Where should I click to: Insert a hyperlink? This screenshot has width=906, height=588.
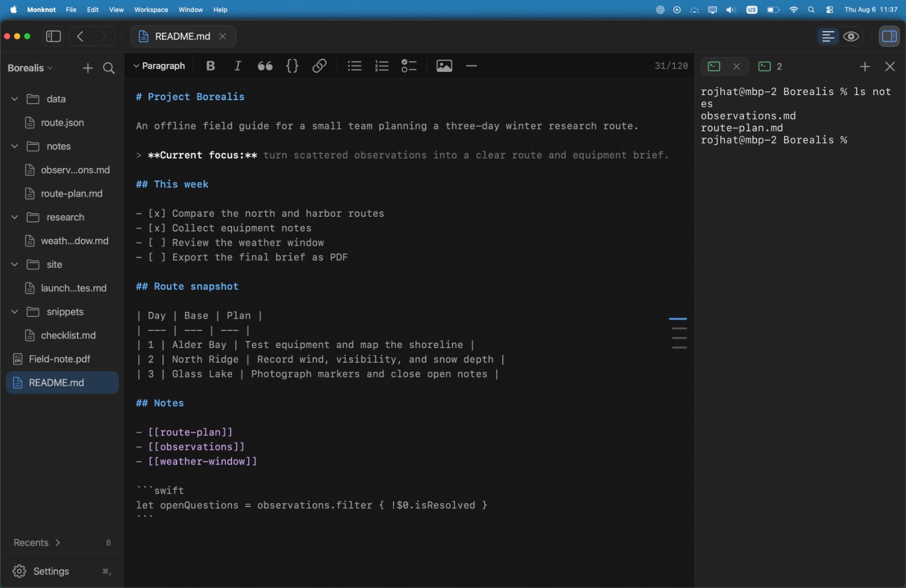[319, 66]
